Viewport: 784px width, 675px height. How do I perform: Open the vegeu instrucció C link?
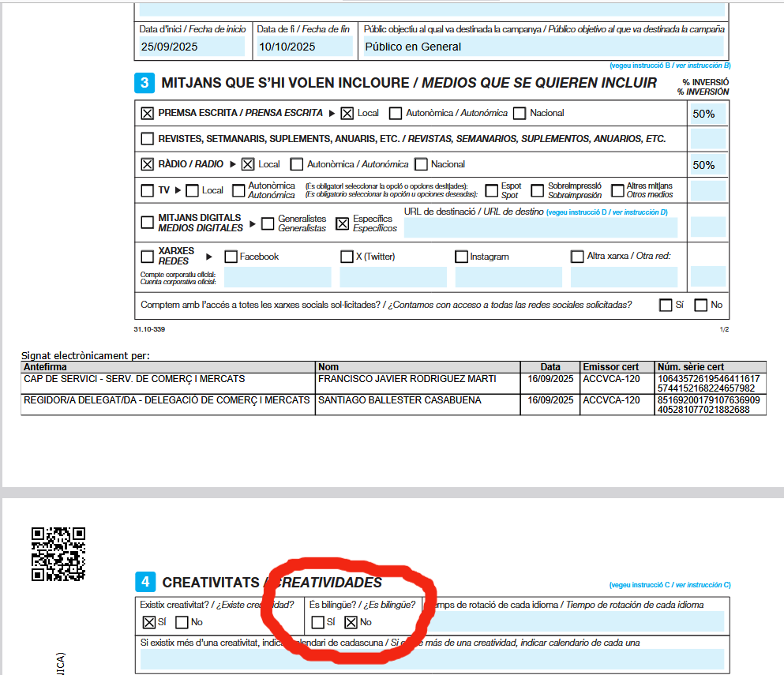[x=670, y=585]
